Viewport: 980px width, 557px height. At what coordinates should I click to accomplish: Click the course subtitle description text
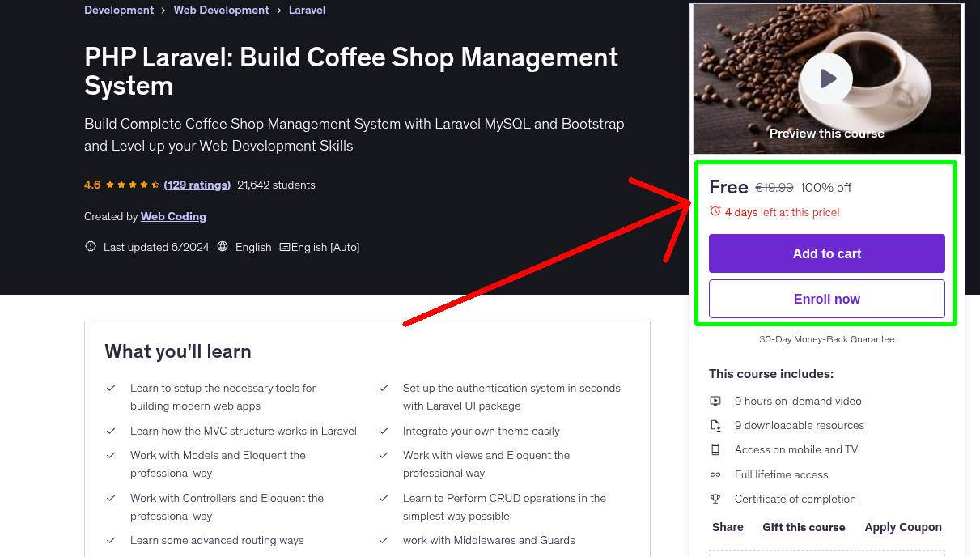tap(354, 135)
